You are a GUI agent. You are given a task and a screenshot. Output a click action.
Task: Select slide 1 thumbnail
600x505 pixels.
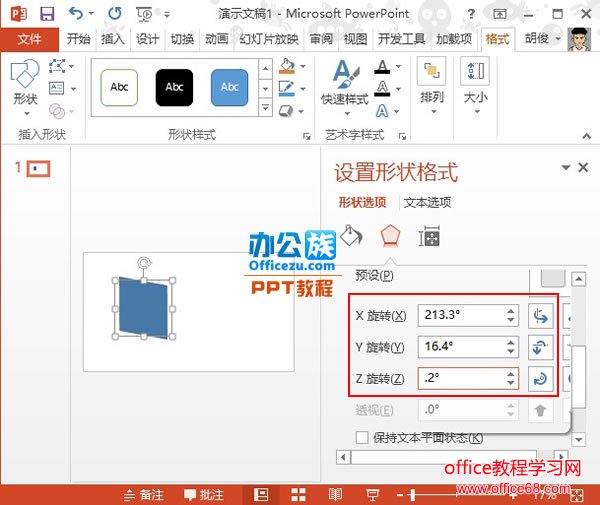(x=38, y=168)
